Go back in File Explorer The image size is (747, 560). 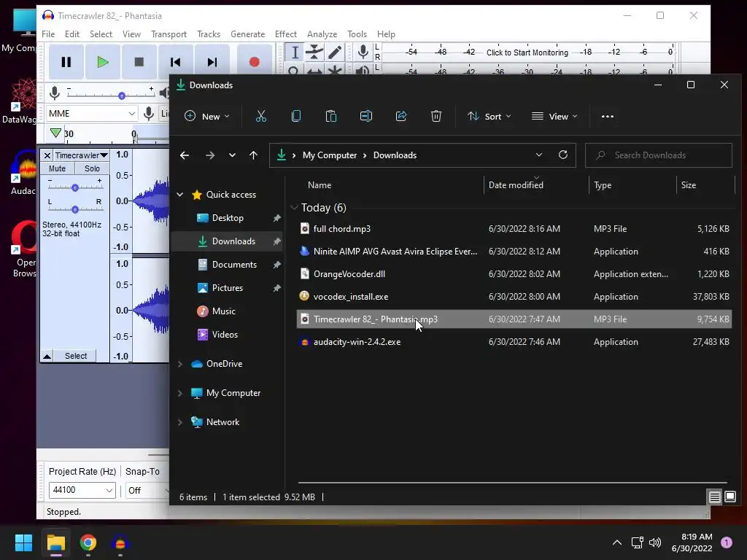[185, 155]
